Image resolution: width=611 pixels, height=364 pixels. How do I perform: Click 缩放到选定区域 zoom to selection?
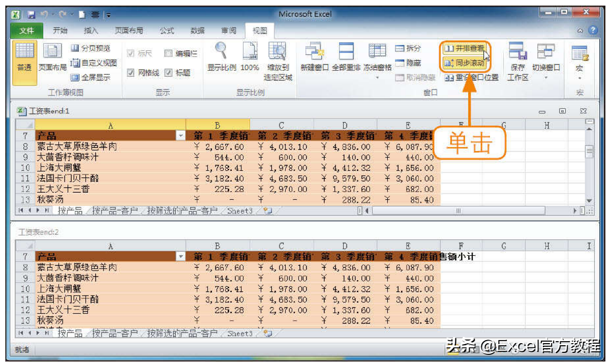(x=278, y=61)
